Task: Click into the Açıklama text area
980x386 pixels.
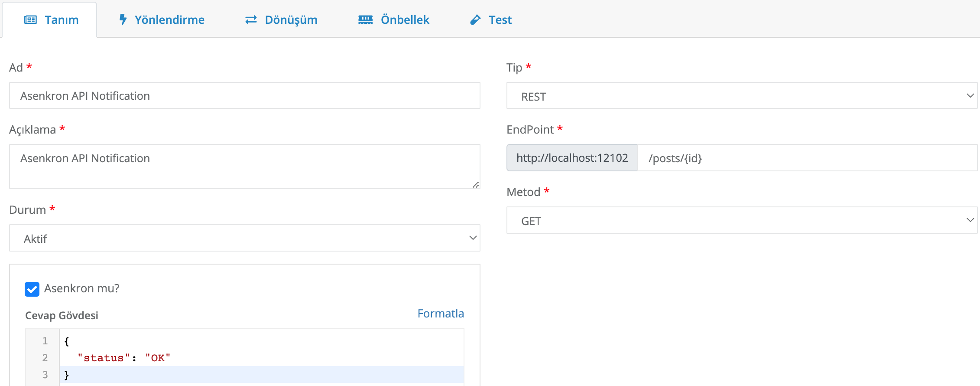Action: tap(245, 167)
